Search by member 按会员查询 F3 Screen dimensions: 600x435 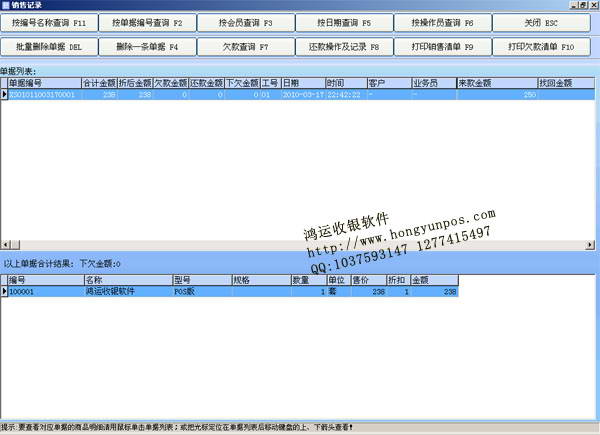pyautogui.click(x=246, y=23)
